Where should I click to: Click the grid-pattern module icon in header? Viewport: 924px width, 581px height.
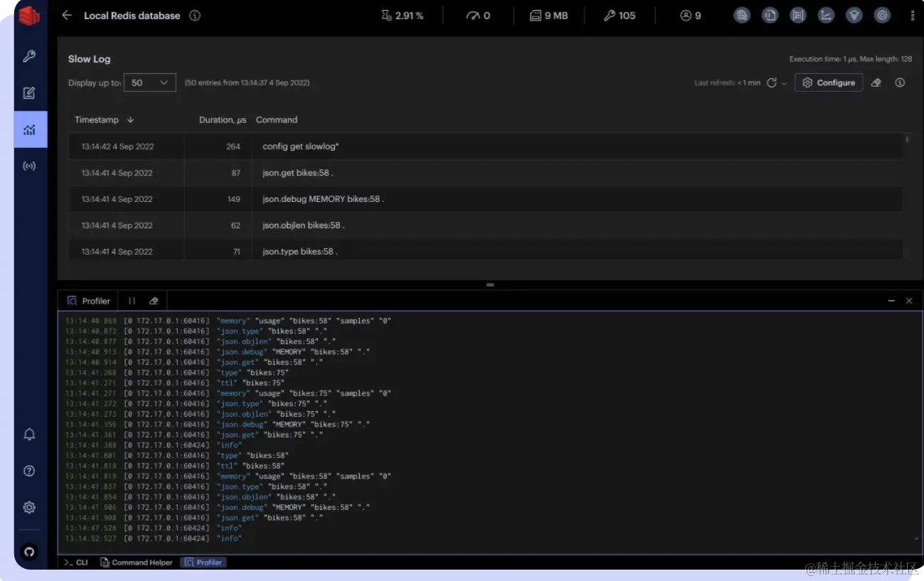tap(798, 15)
